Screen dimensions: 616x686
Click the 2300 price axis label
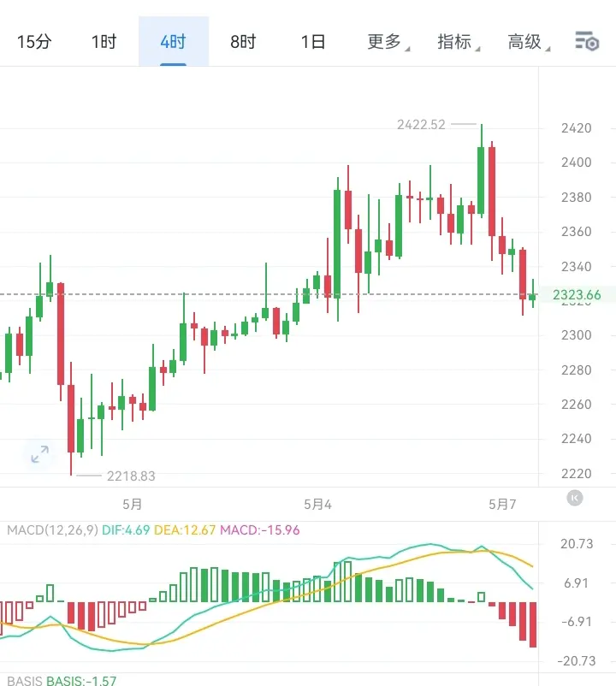point(576,335)
